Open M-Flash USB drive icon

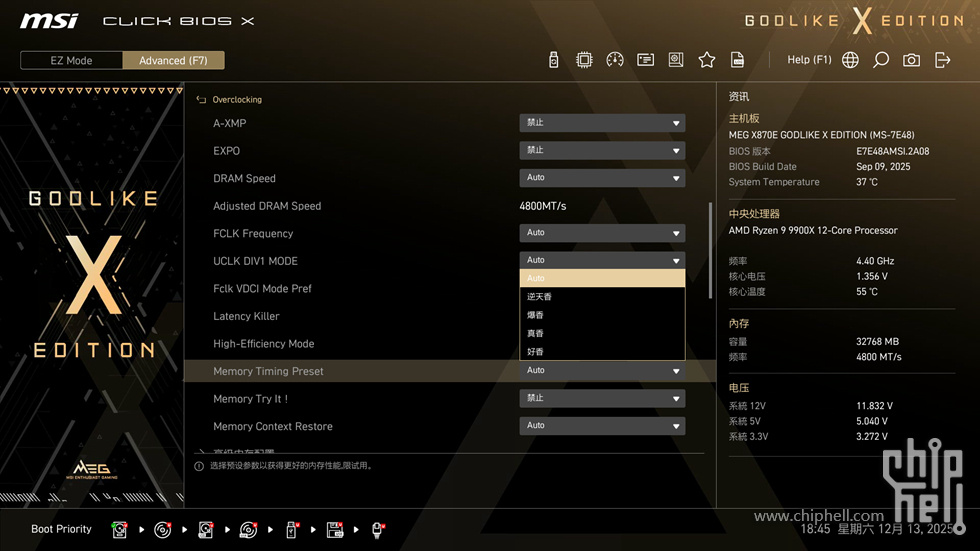tap(554, 60)
